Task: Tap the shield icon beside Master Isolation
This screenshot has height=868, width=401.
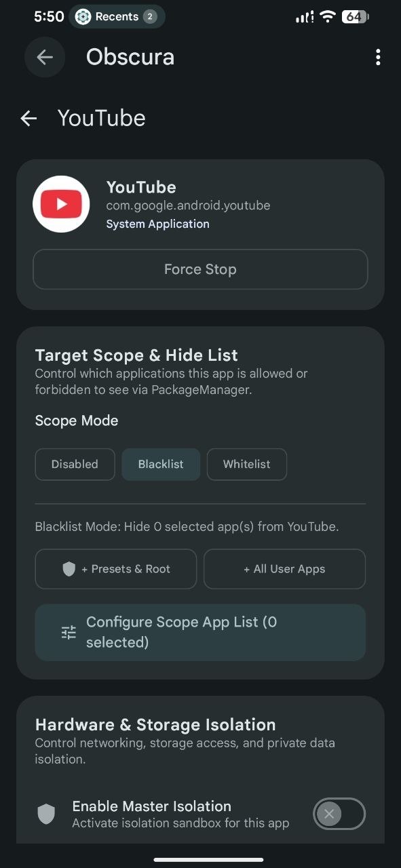Action: point(46,814)
